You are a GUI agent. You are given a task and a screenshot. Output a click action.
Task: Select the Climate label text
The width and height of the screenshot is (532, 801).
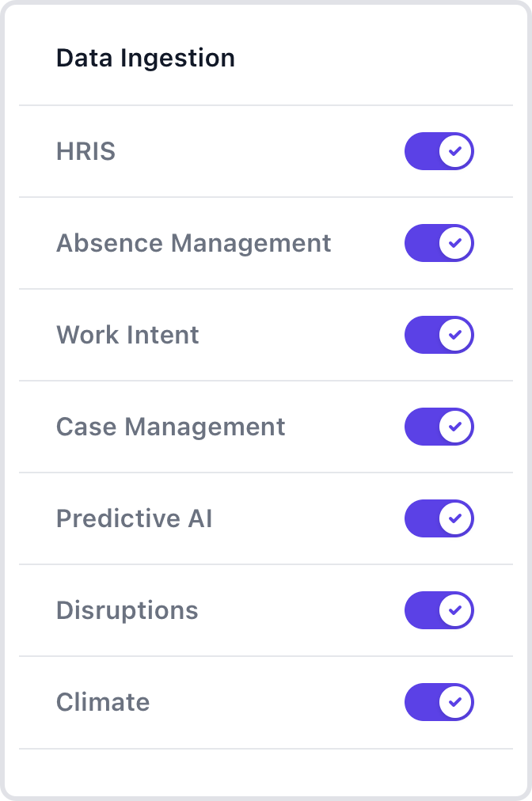(x=103, y=702)
